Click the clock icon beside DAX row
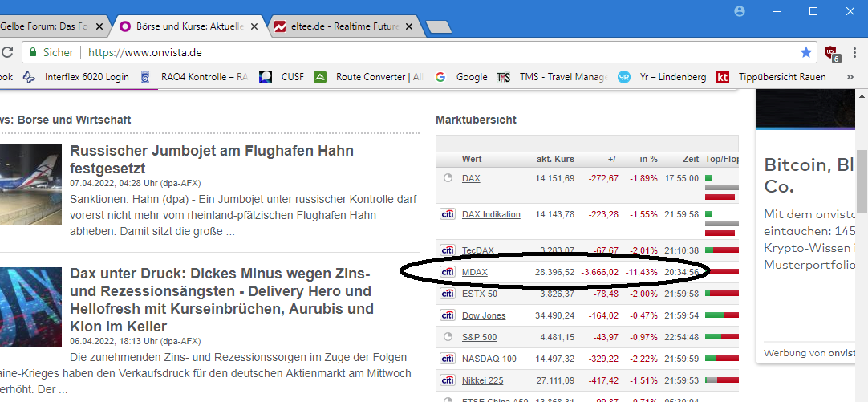Screen dimensions: 868x402 [x=448, y=178]
